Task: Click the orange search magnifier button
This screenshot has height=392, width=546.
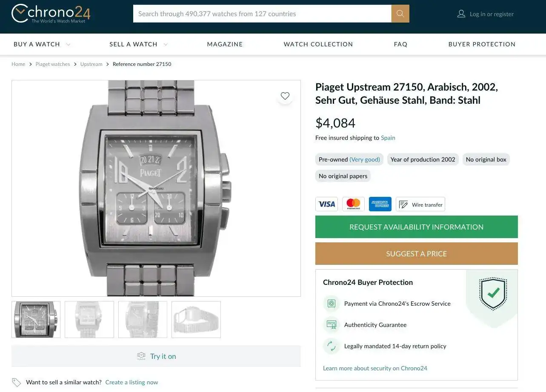Action: 400,14
